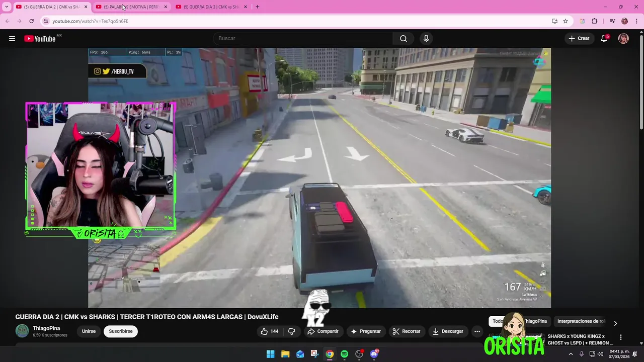Screen dimensions: 644x362
Task: Click the video player to pause
Action: (319, 178)
